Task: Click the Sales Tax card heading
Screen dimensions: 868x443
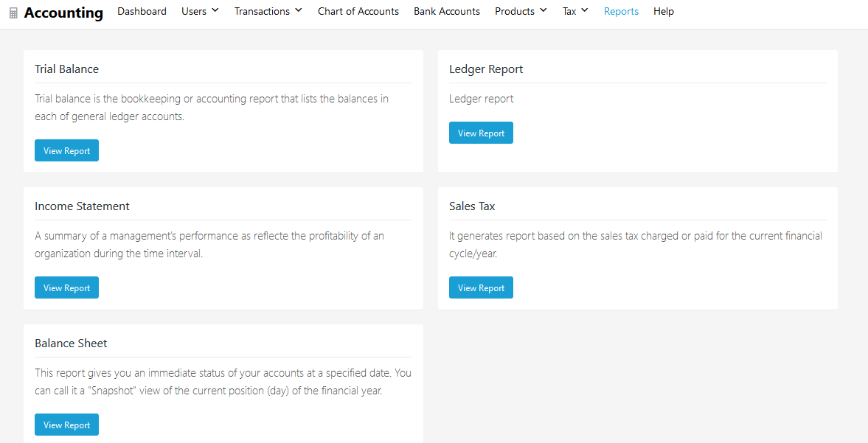Action: point(472,206)
